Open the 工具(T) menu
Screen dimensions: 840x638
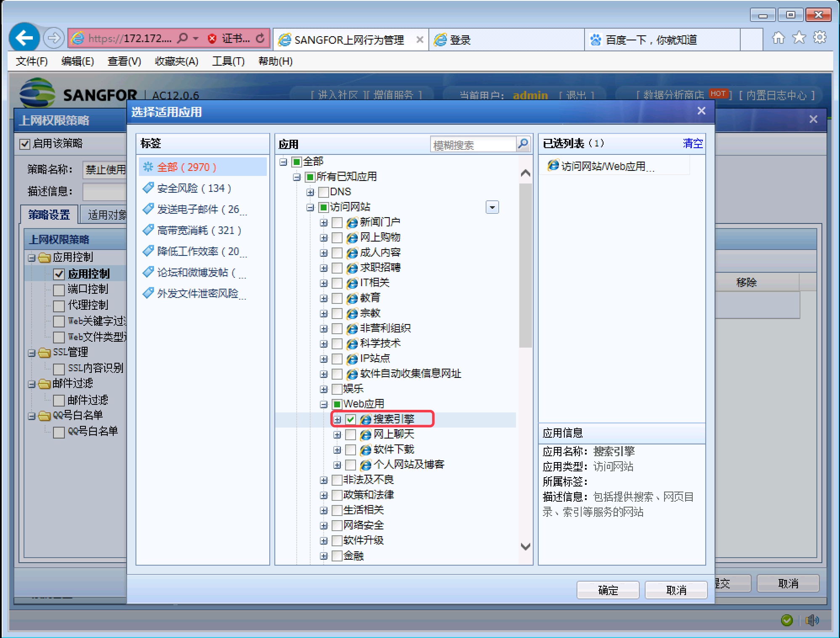pyautogui.click(x=228, y=61)
